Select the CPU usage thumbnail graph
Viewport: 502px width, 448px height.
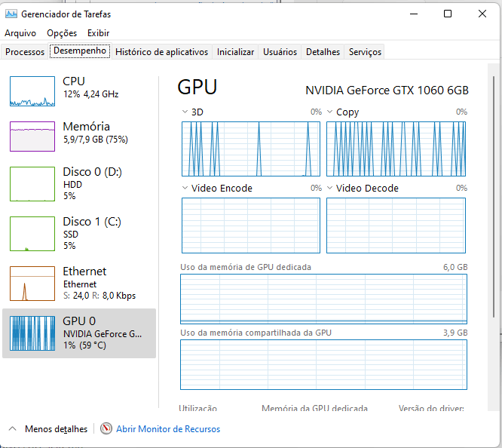32,91
